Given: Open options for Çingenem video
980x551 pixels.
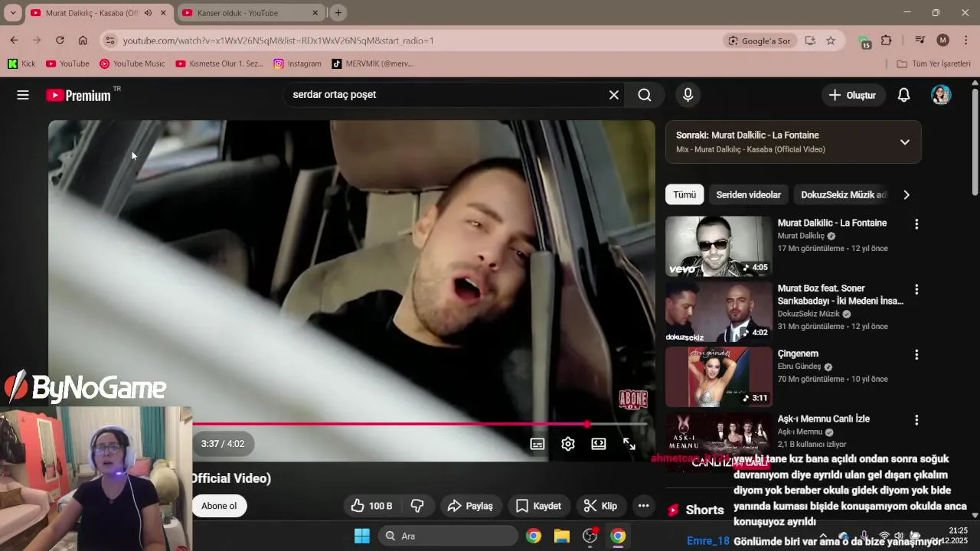Looking at the screenshot, I should (x=916, y=354).
